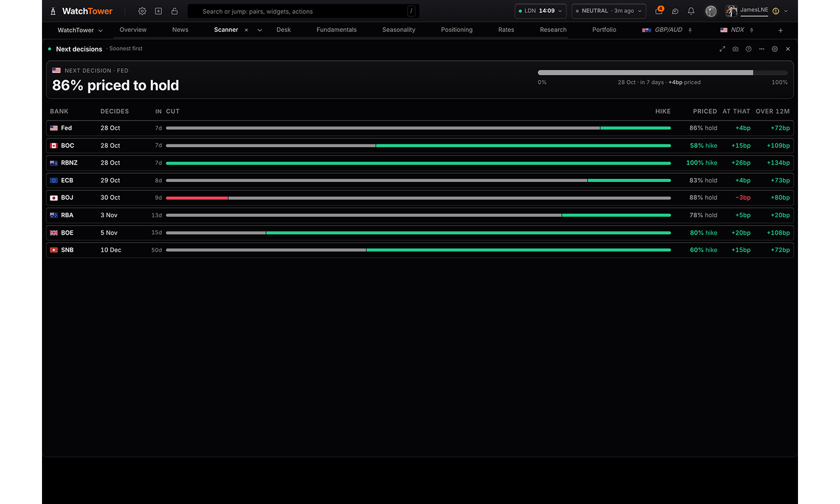Open the Positioning tab
The height and width of the screenshot is (504, 840).
pos(457,30)
